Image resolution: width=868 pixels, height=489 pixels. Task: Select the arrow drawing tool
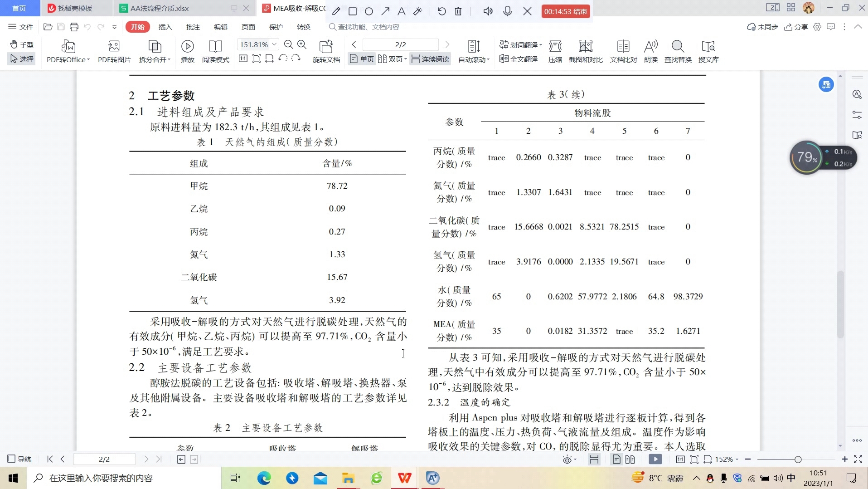[x=385, y=11]
